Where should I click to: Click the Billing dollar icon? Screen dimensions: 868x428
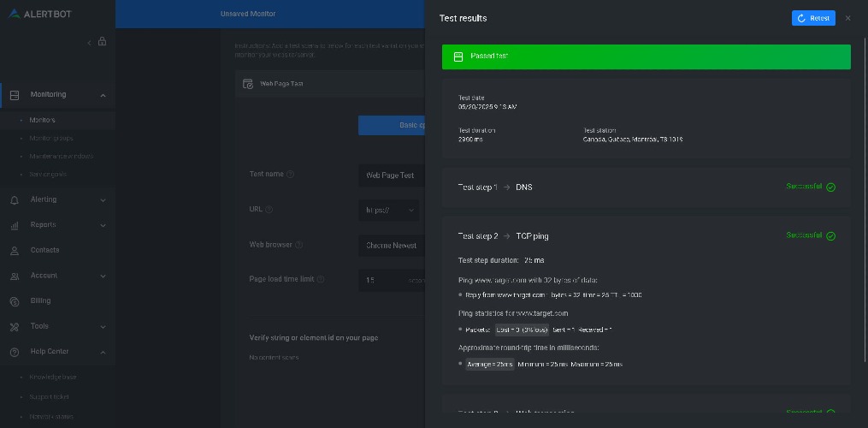[15, 301]
